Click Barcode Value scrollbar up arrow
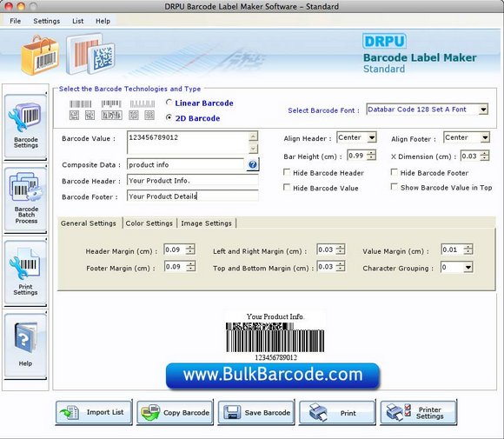 click(253, 136)
